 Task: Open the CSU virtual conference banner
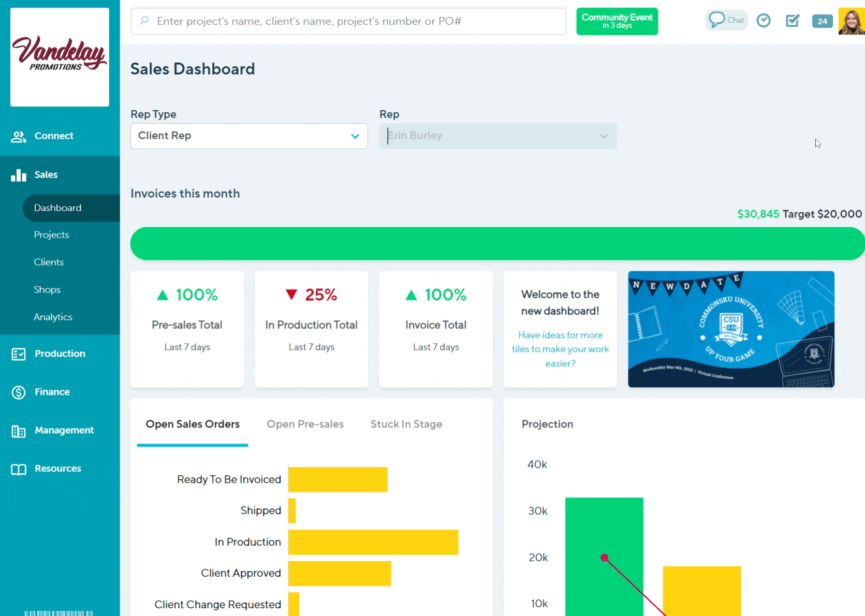pyautogui.click(x=730, y=329)
